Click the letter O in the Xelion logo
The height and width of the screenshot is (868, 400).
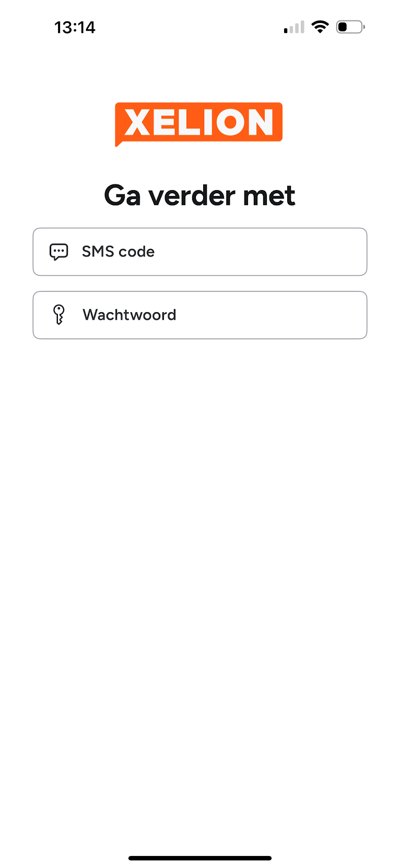226,123
